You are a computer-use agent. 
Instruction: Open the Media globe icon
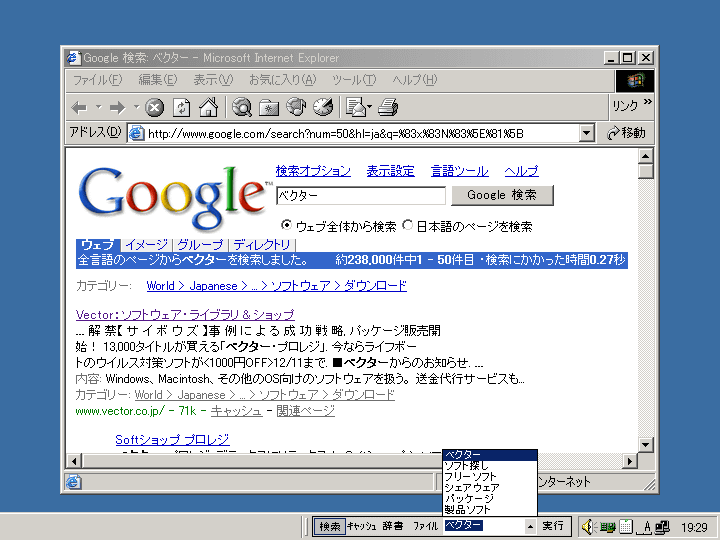pyautogui.click(x=296, y=107)
